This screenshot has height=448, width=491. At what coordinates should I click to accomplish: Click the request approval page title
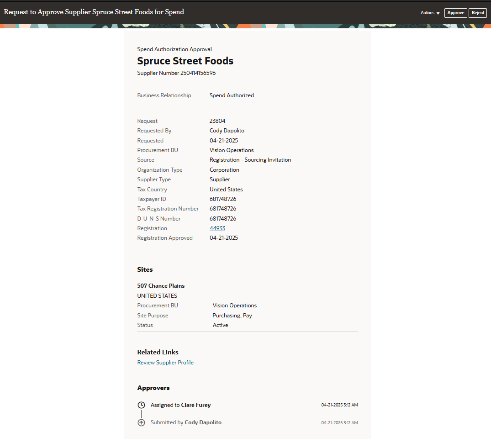[94, 12]
